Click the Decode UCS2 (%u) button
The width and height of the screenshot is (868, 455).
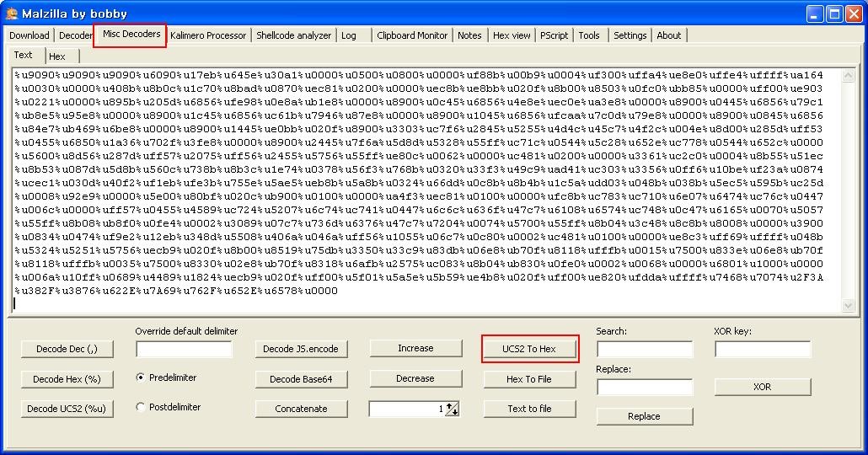point(67,409)
